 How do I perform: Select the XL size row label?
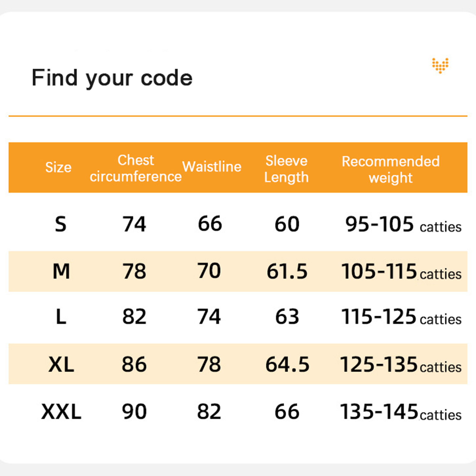[x=61, y=364]
